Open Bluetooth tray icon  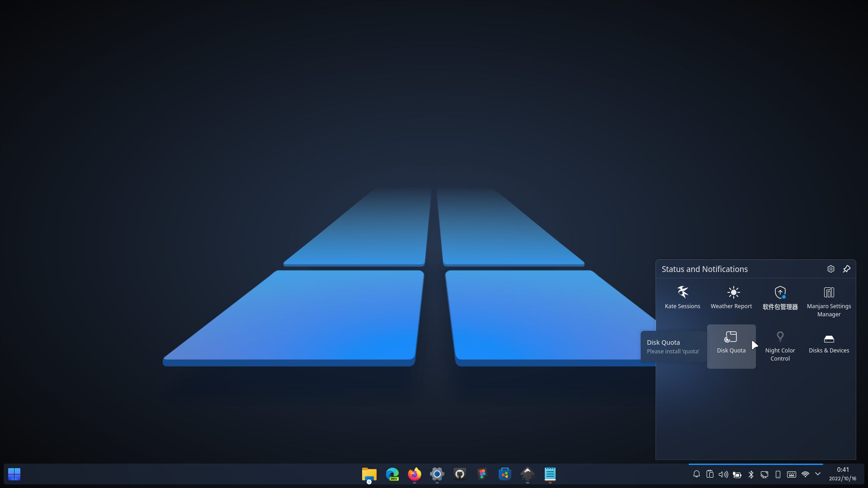tap(751, 474)
